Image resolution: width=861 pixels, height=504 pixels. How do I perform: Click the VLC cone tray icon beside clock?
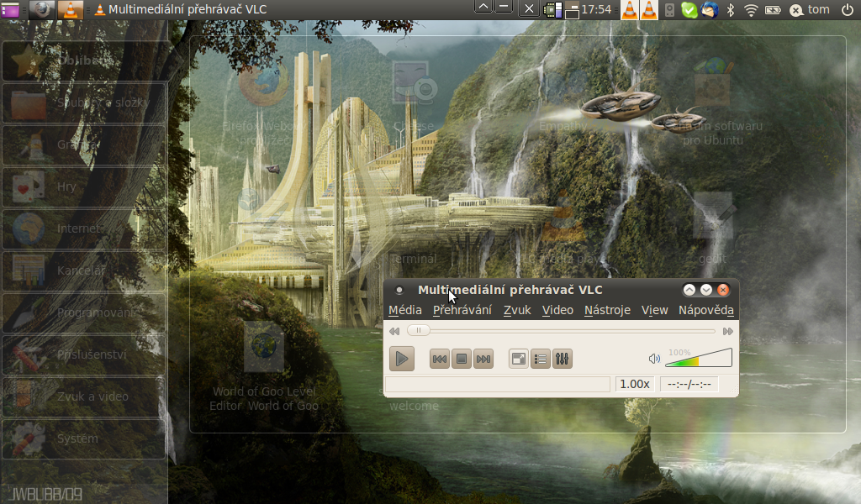click(630, 9)
